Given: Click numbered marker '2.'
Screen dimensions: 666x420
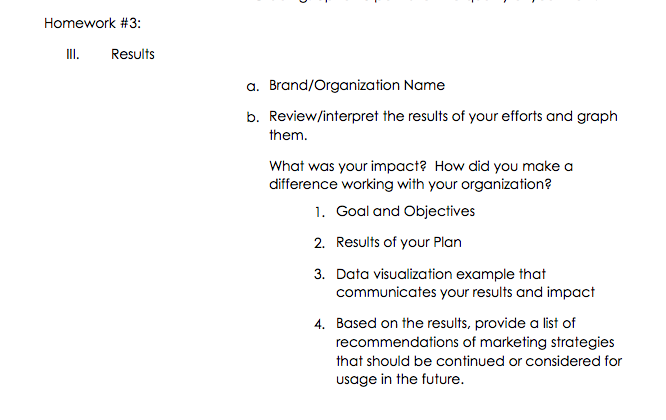Looking at the screenshot, I should point(319,243).
